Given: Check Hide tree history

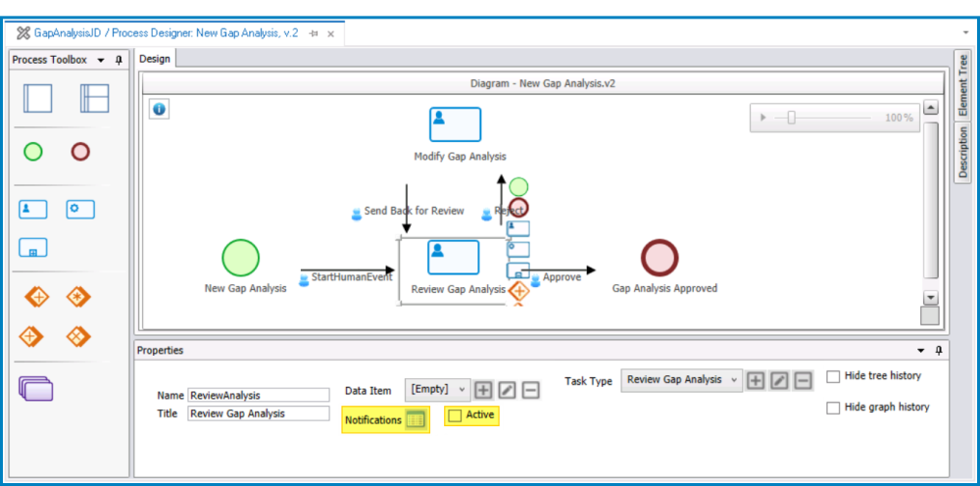Looking at the screenshot, I should 833,376.
